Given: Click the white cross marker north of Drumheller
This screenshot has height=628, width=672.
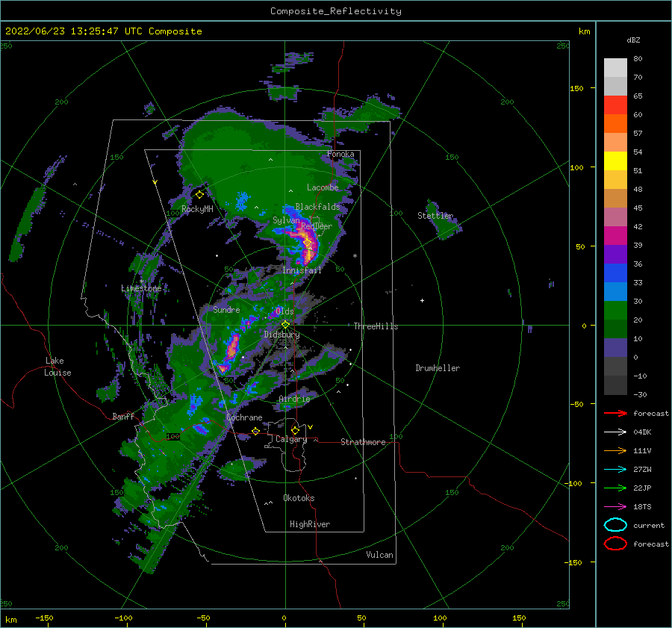Looking at the screenshot, I should 422,300.
